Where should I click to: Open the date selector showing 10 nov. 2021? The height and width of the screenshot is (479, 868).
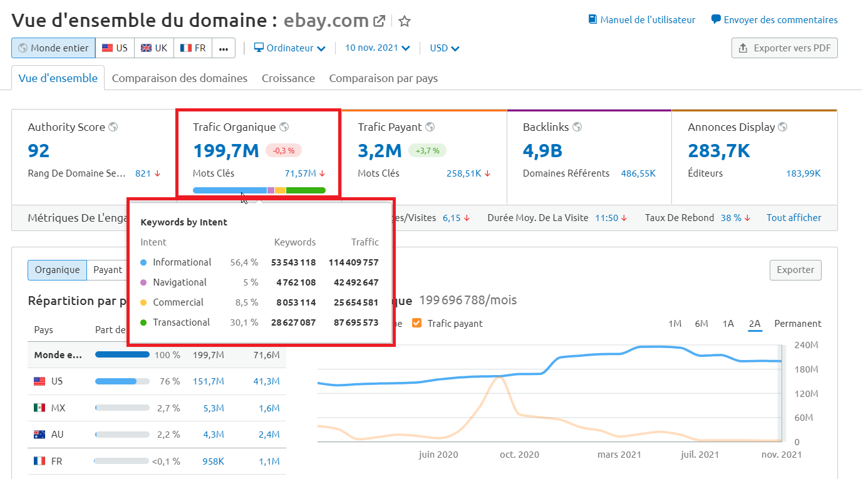point(376,48)
